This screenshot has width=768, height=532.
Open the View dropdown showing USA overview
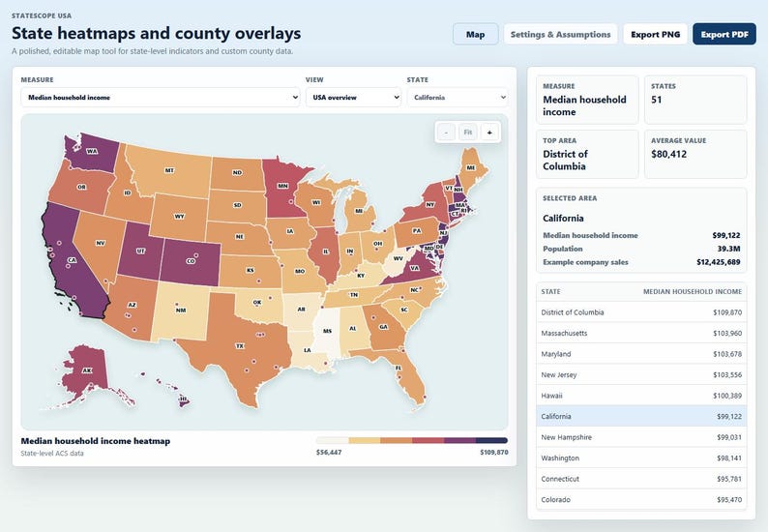(x=353, y=98)
